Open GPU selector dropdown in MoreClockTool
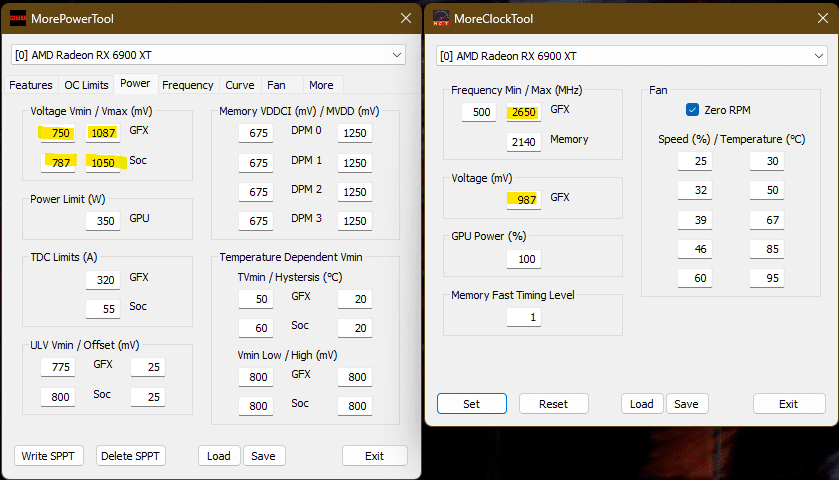This screenshot has height=480, width=839. [x=632, y=56]
